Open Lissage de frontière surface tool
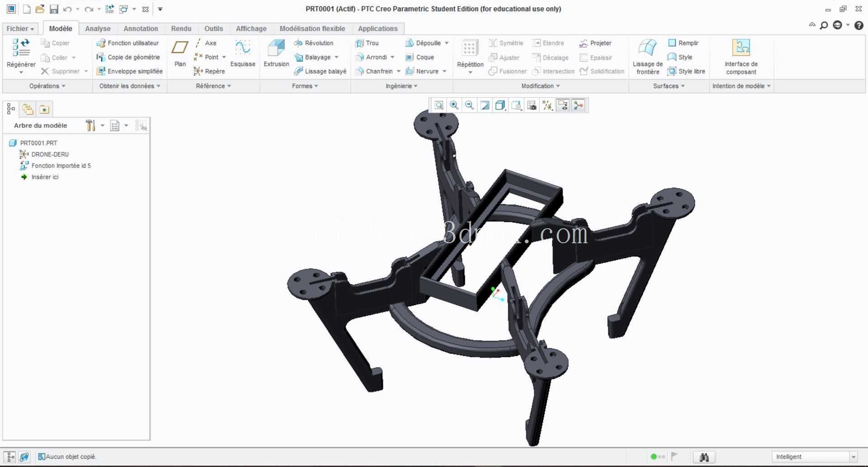 coord(647,57)
